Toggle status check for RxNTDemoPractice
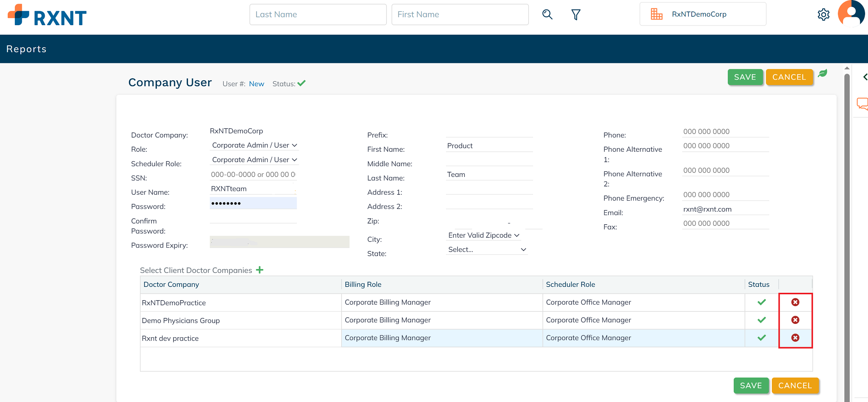 coord(761,302)
